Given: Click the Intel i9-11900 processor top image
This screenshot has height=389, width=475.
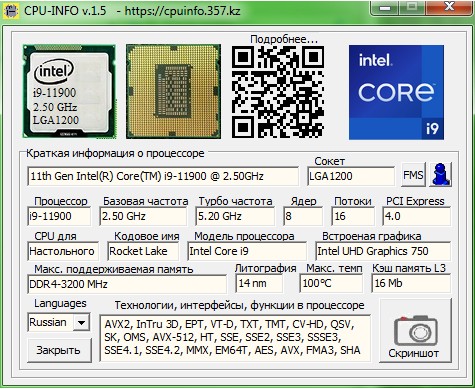Looking at the screenshot, I should coord(69,91).
